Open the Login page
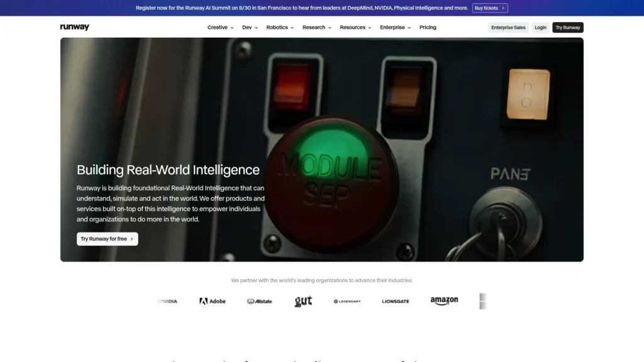This screenshot has height=362, width=644. pos(540,28)
